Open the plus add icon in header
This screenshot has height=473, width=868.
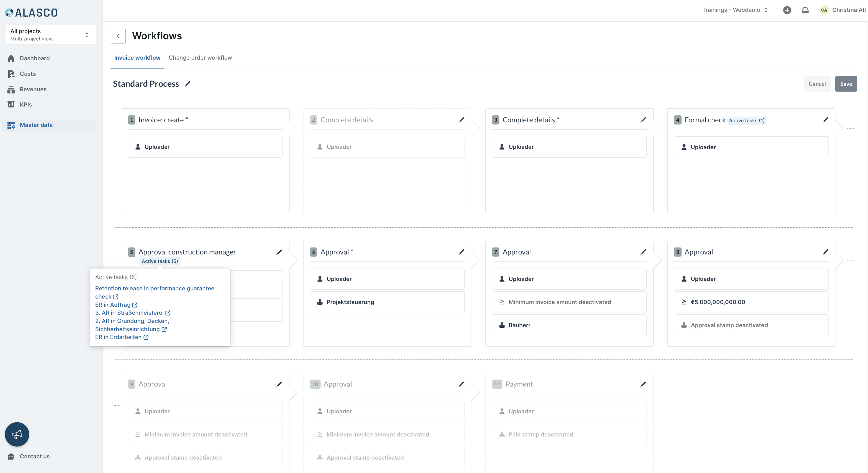787,10
